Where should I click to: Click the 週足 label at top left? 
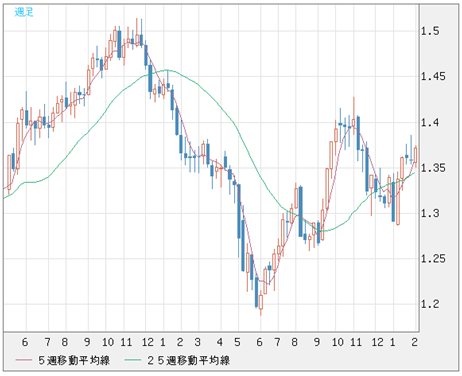coord(24,12)
